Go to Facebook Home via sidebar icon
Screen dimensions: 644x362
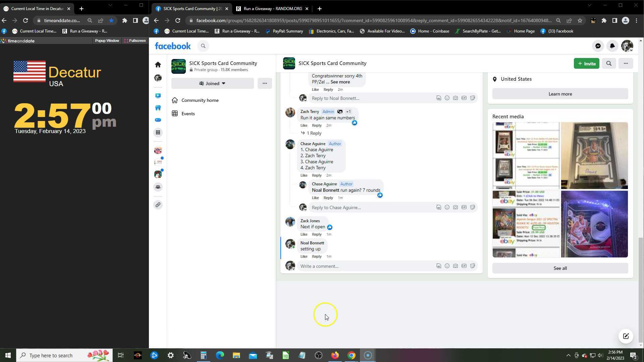pyautogui.click(x=158, y=64)
